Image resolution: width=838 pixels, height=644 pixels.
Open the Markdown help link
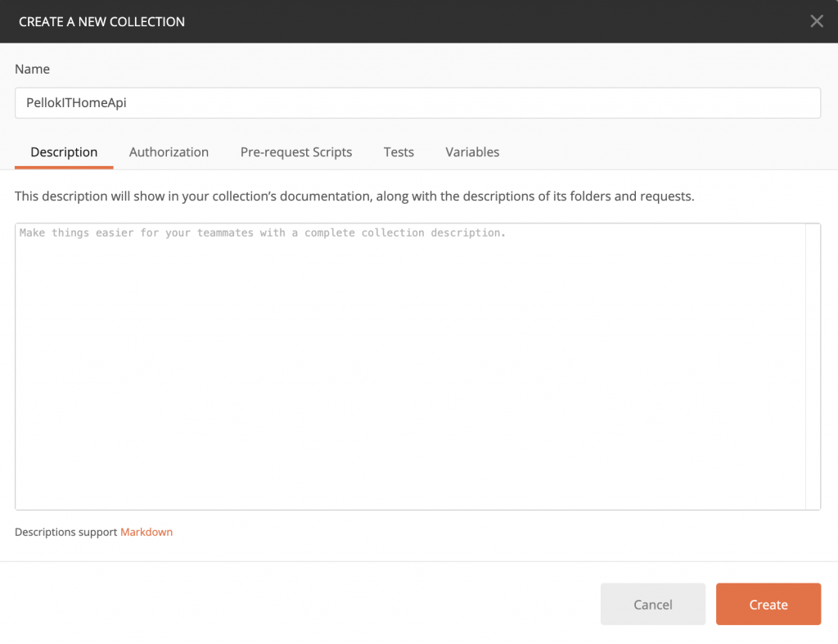[x=146, y=532]
